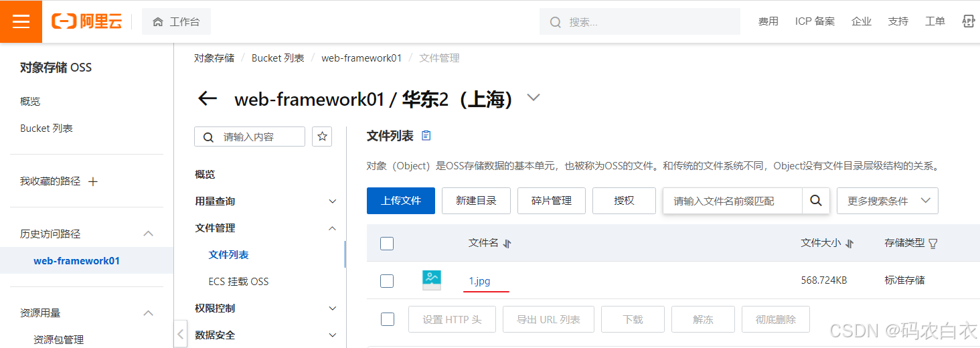Screen dimensions: 980x348
Task: Select Bucket 列表 in the OSS sidebar
Action: pos(46,128)
